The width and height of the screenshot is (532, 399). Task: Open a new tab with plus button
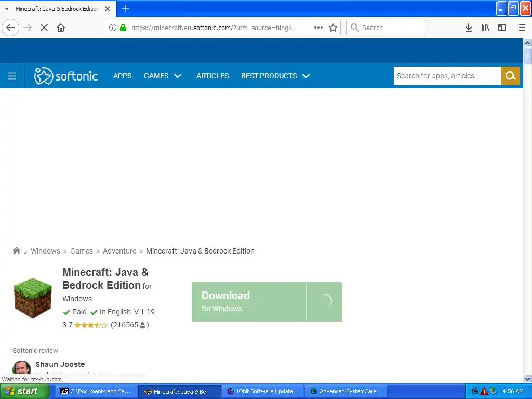(125, 8)
